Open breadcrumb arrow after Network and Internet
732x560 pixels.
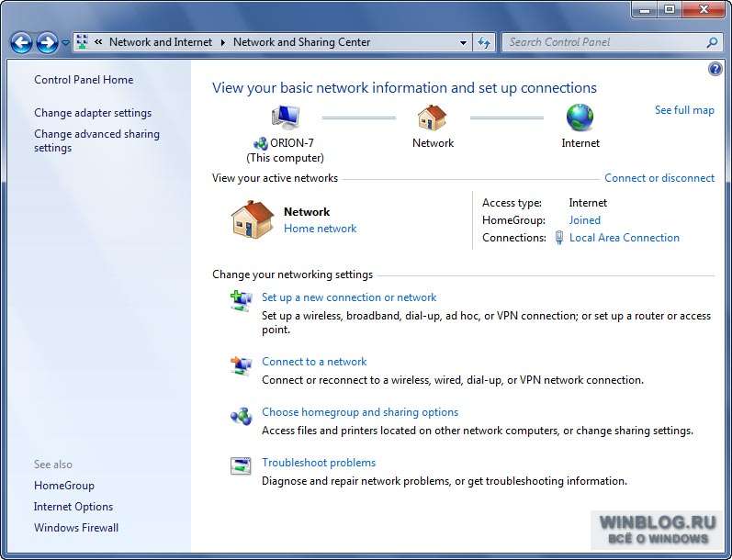222,42
